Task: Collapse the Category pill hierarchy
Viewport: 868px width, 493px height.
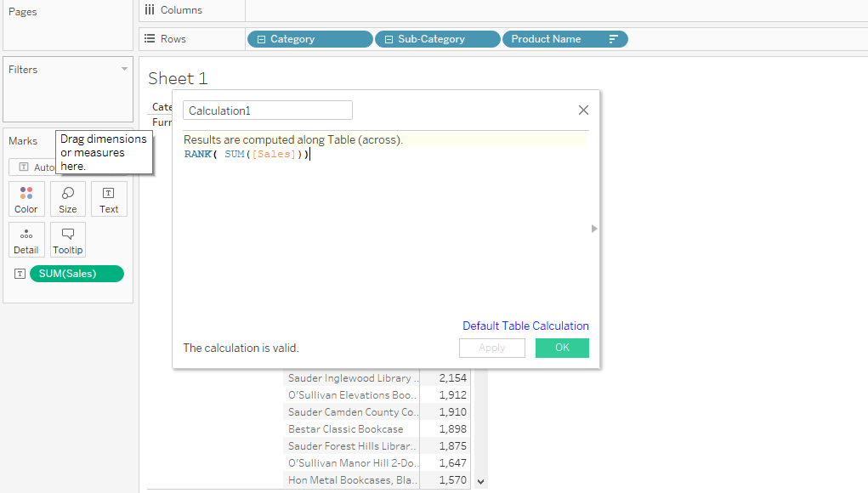Action: 261,39
